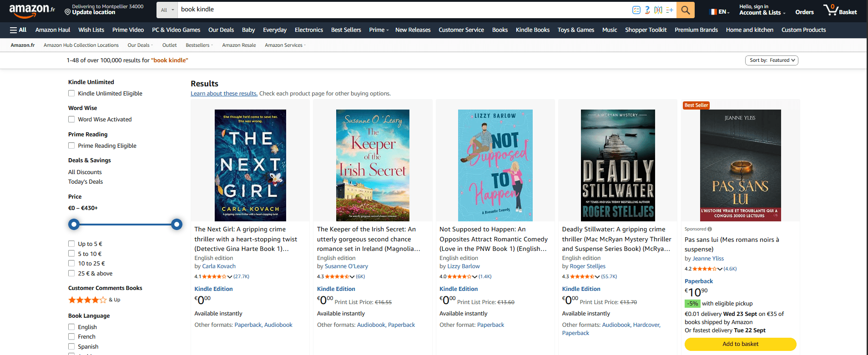Click the add-to-list icon in search bar

click(669, 10)
